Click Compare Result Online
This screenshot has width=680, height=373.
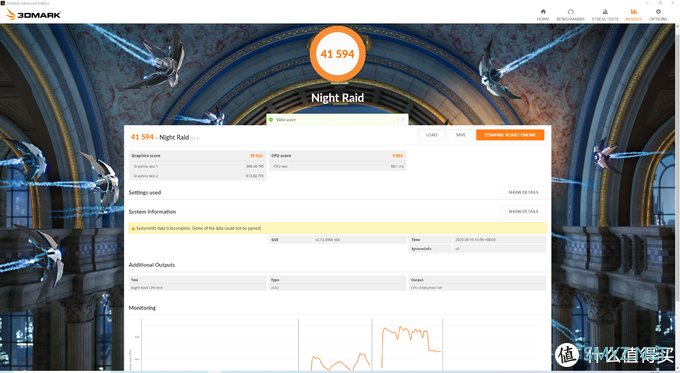click(510, 135)
